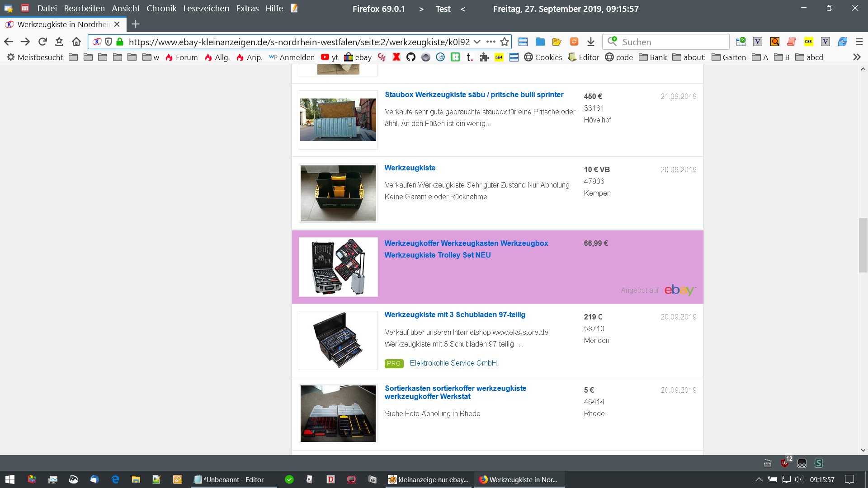Screen dimensions: 868x488
Task: Open the GitHub bookmark icon
Action: [410, 57]
